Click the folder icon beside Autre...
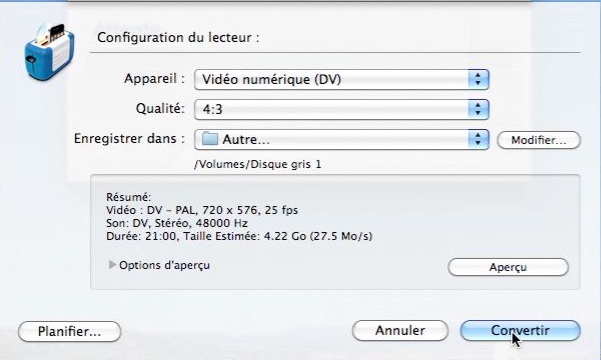The width and height of the screenshot is (601, 360). [210, 139]
